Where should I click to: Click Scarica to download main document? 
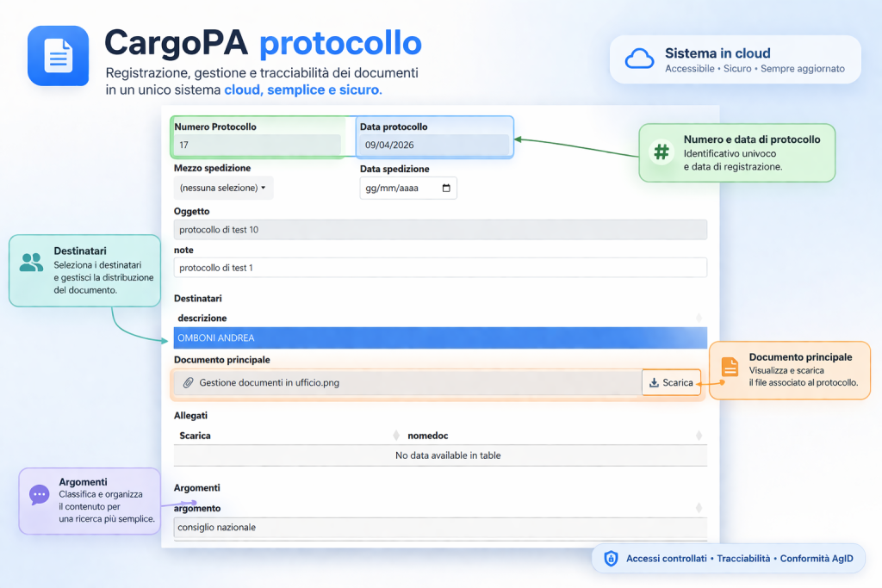671,383
